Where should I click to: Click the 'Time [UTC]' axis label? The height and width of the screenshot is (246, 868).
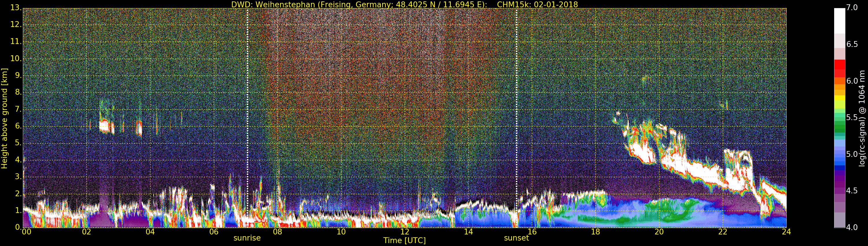point(404,241)
